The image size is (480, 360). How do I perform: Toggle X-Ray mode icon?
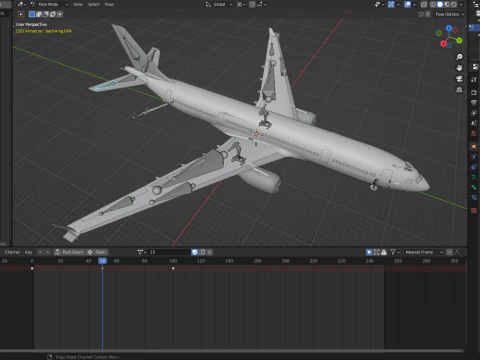pyautogui.click(x=424, y=4)
